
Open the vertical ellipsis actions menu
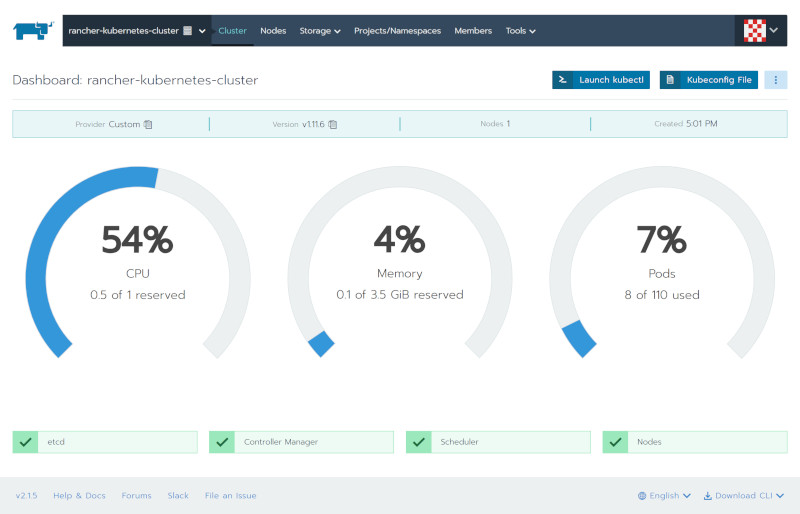(776, 80)
